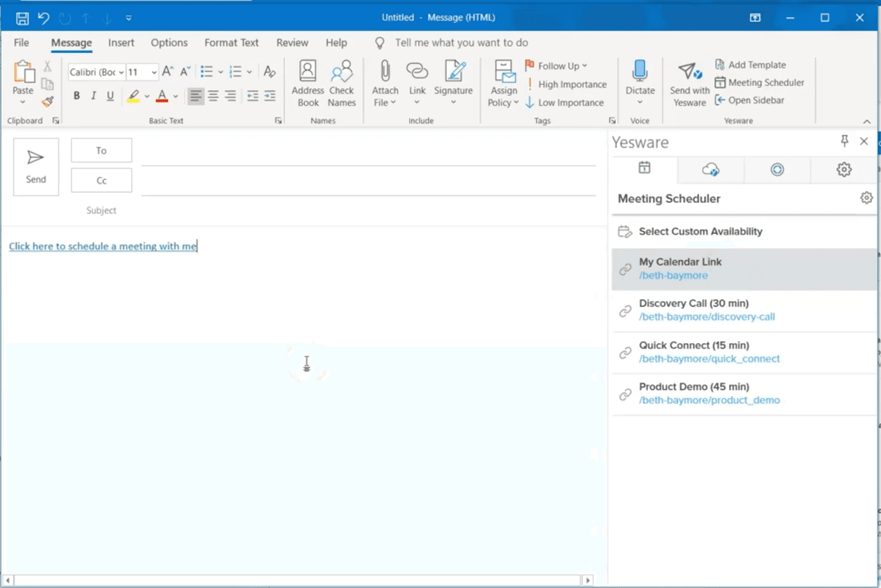
Task: Switch to the Format Text ribbon tab
Action: [x=231, y=43]
